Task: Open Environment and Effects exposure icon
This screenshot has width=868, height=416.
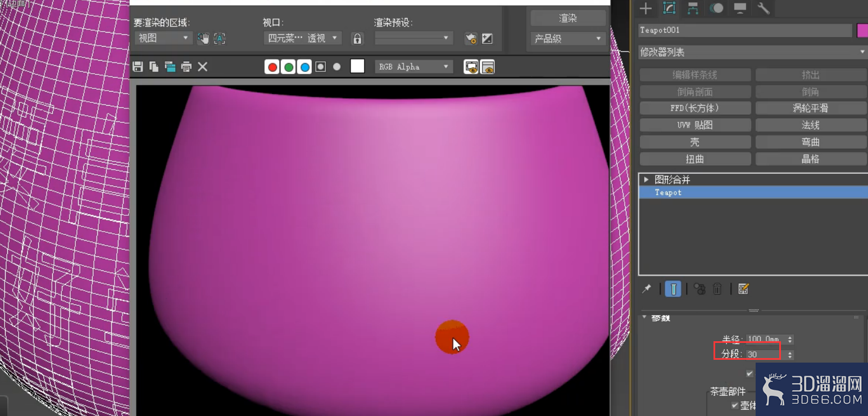Action: (487, 38)
